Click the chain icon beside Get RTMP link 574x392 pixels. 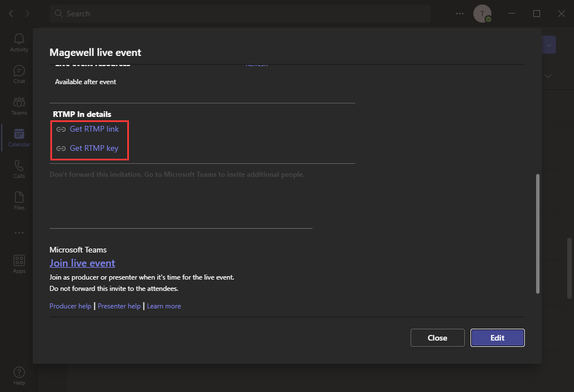pos(61,129)
